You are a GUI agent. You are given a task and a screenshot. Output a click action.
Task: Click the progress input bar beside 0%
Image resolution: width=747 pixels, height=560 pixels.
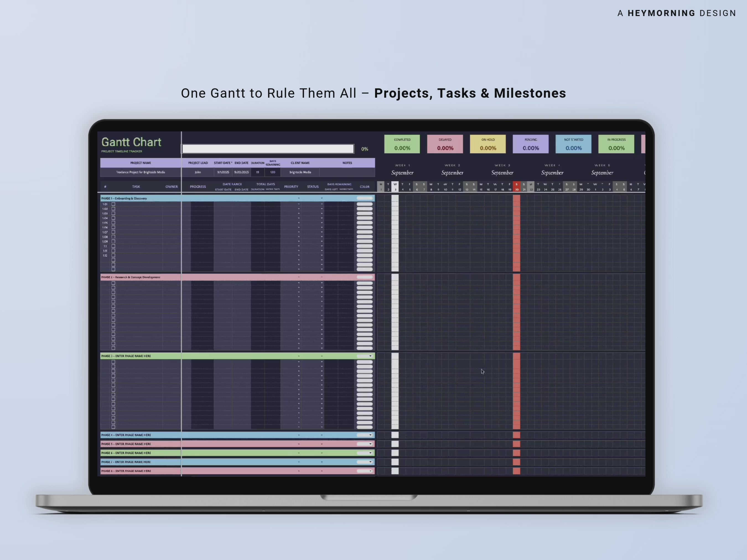(x=268, y=149)
